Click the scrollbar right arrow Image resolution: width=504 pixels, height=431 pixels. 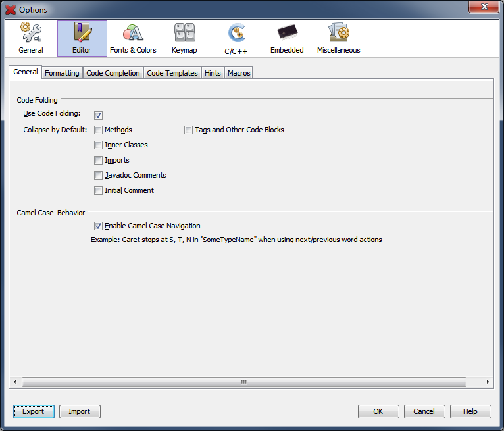(x=488, y=382)
